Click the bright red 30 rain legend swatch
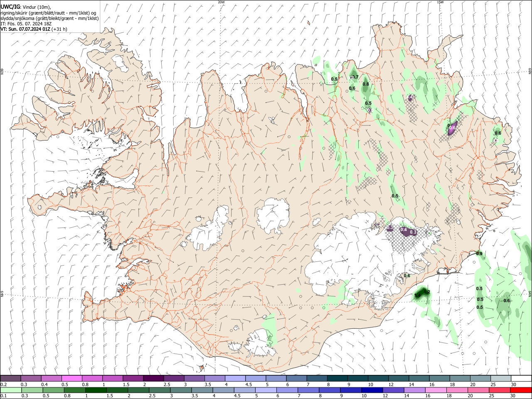 point(521,390)
